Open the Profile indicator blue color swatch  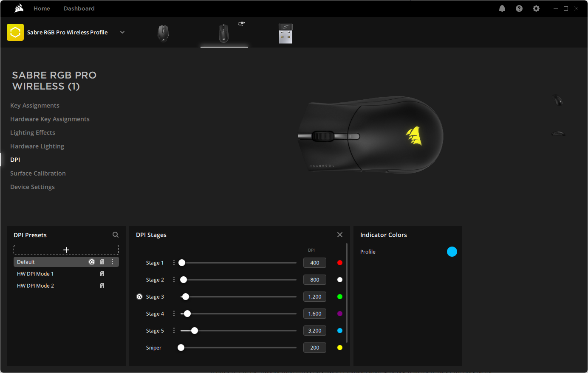pyautogui.click(x=452, y=252)
